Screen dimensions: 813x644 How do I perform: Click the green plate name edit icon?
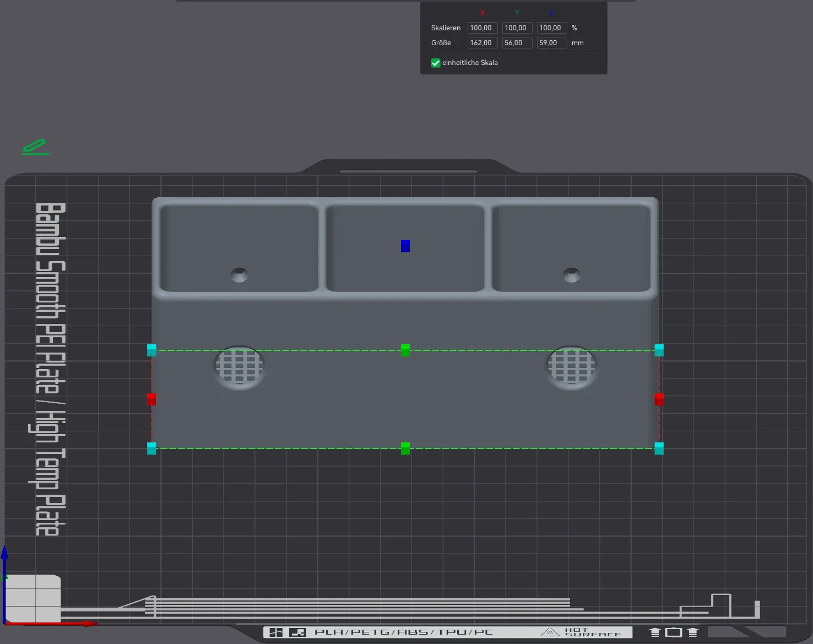coord(36,147)
